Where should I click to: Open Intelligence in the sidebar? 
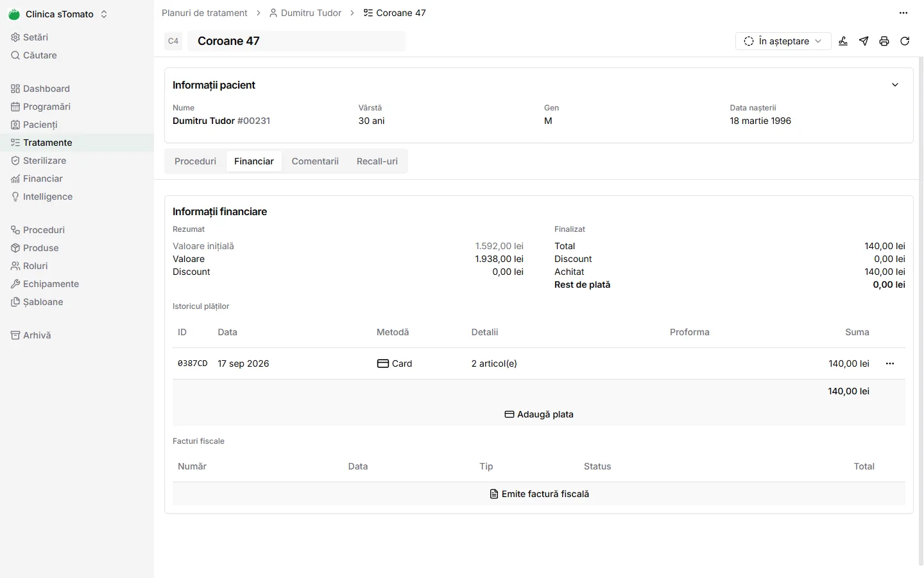[x=77, y=197]
